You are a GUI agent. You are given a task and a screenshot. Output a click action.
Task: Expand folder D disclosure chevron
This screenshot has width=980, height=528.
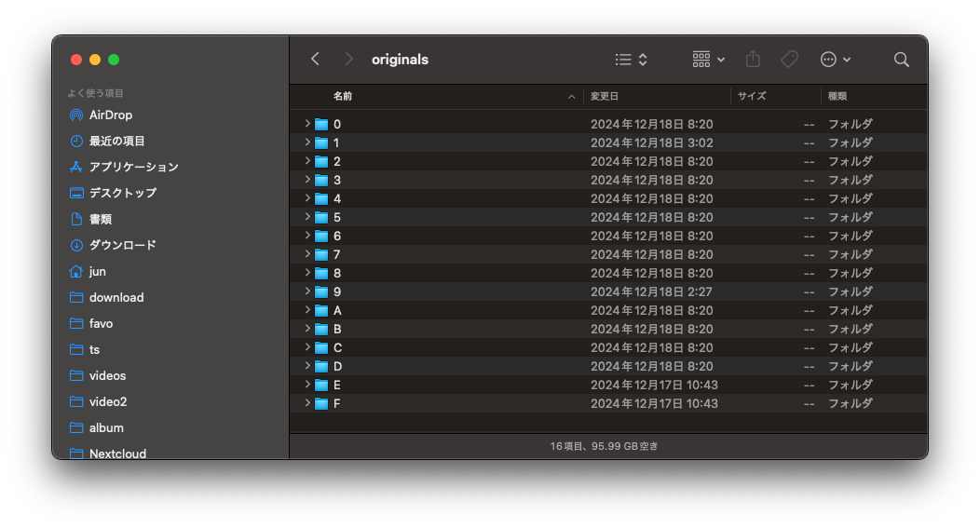click(x=307, y=366)
